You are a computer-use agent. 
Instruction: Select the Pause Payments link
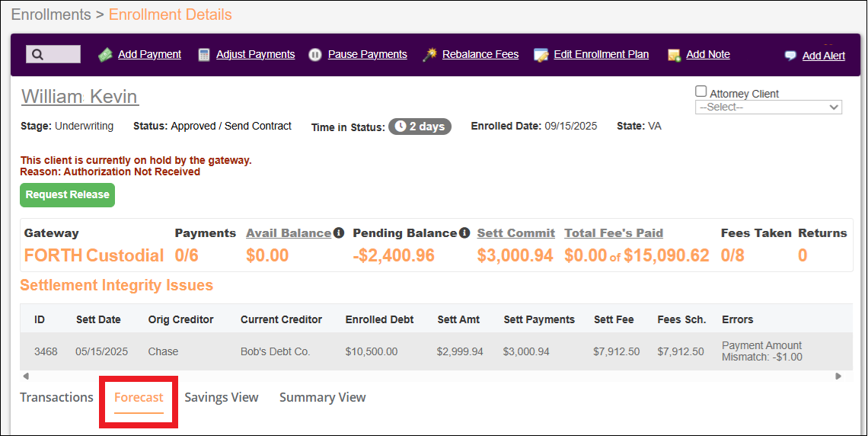pos(368,54)
